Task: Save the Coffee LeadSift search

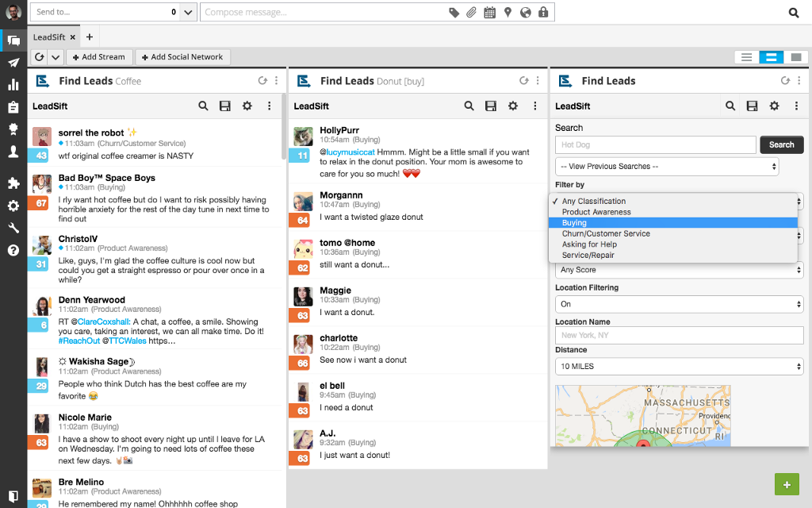Action: pyautogui.click(x=224, y=106)
